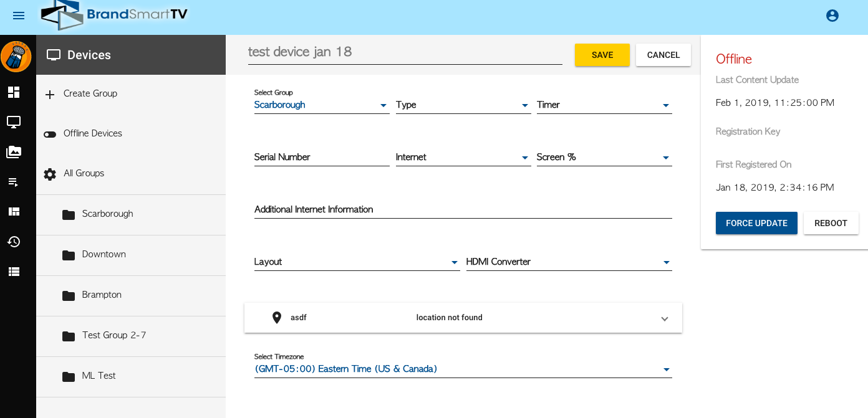Click the orange avatar logo
The image size is (868, 418).
pos(16,57)
